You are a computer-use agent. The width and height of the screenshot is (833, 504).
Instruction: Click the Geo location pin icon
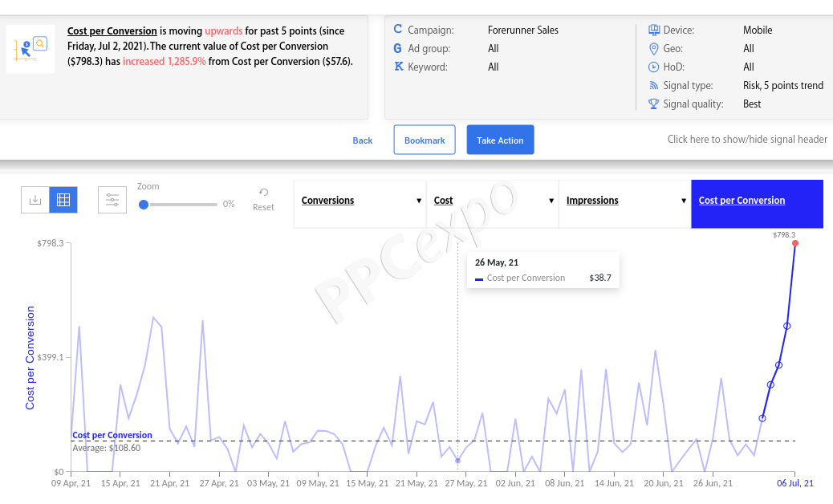coord(654,49)
